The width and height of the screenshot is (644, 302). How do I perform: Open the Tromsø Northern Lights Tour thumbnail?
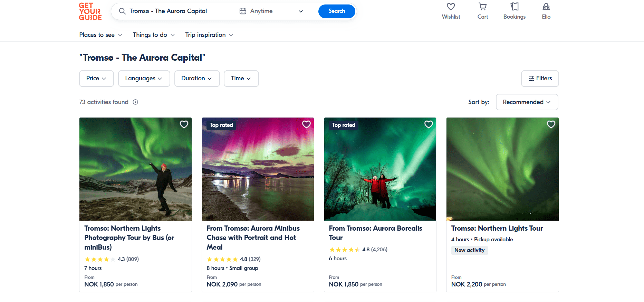[502, 169]
